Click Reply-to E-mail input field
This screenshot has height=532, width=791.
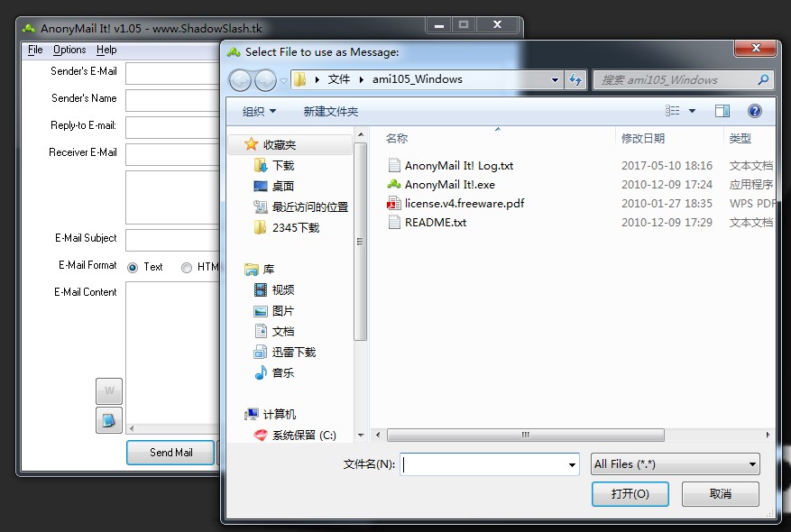click(173, 127)
